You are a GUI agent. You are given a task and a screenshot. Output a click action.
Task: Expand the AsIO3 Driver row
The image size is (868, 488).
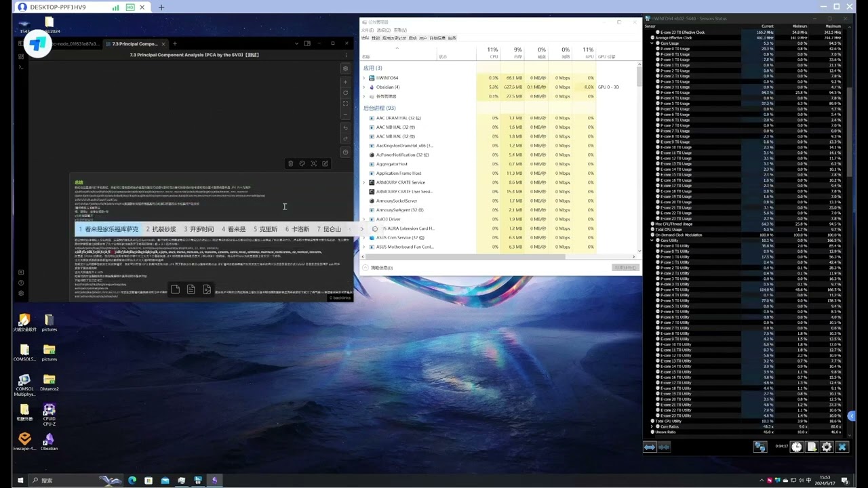pos(364,219)
